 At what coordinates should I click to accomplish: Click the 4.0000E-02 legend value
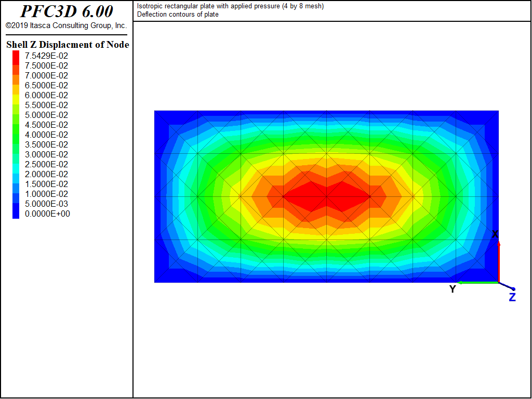tap(46, 135)
